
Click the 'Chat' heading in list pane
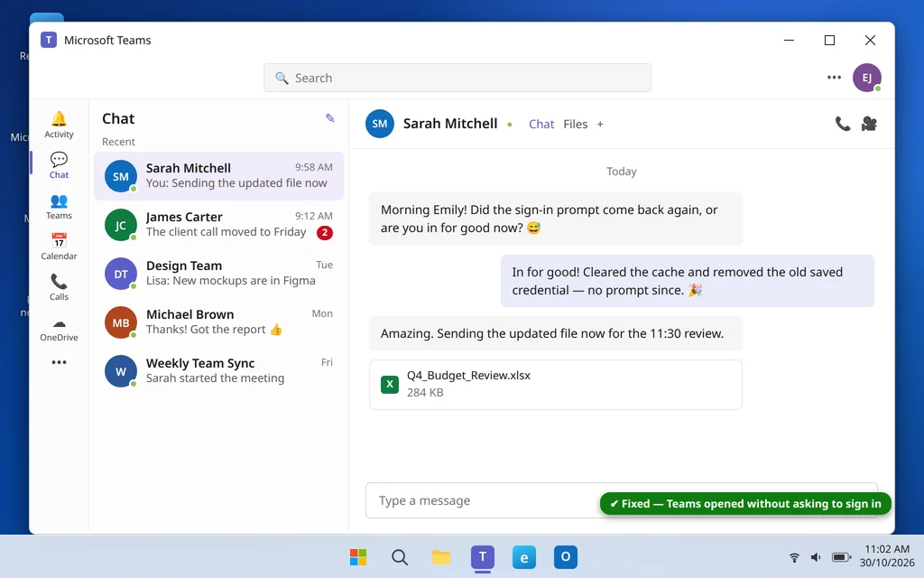(x=118, y=118)
